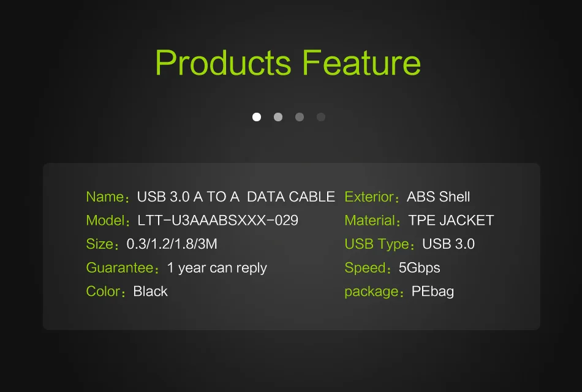Click the 0.3/1.2/1.8/3M size value
Image resolution: width=582 pixels, height=392 pixels.
(172, 244)
